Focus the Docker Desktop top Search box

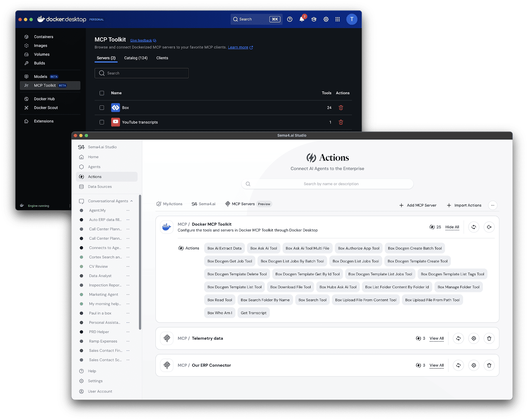point(256,19)
